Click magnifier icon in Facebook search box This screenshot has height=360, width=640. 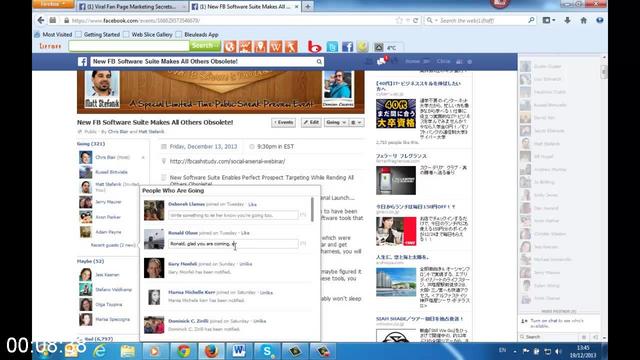(x=319, y=62)
